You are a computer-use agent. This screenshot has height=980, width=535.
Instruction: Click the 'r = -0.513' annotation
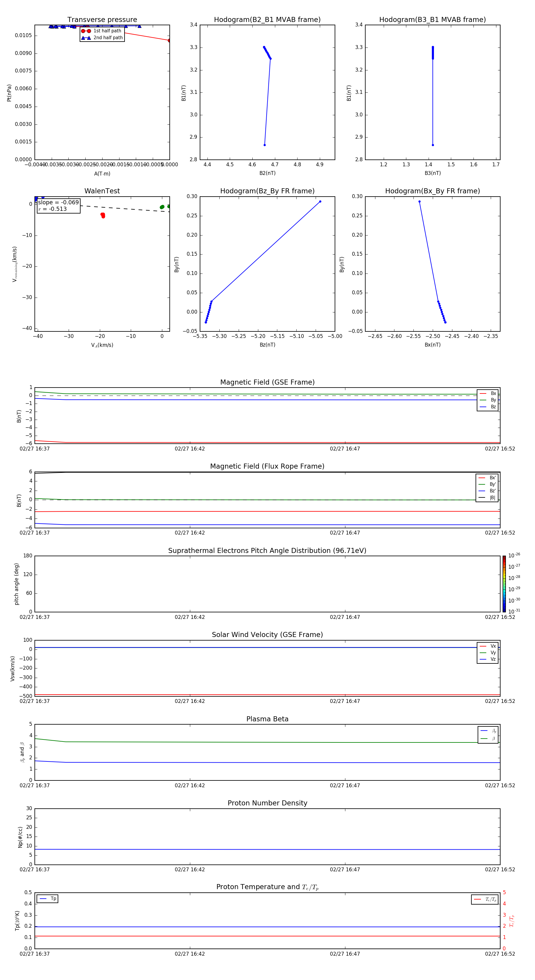coord(53,209)
